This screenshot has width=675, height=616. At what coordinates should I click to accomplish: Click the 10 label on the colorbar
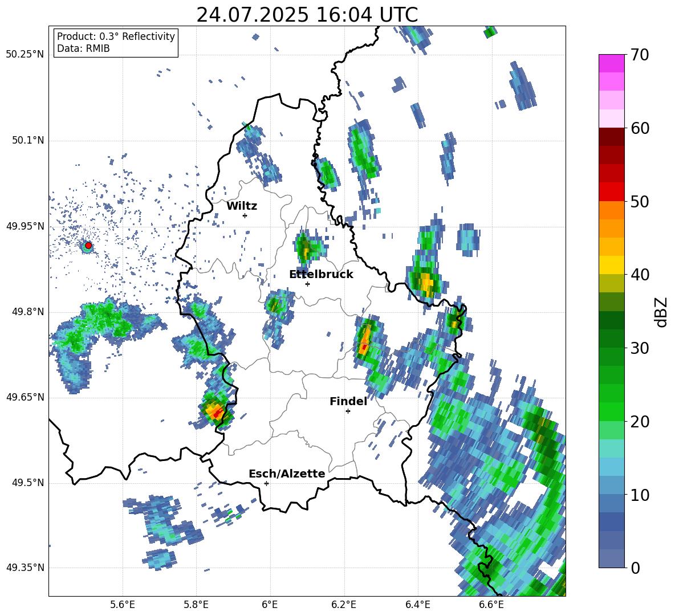(x=639, y=495)
